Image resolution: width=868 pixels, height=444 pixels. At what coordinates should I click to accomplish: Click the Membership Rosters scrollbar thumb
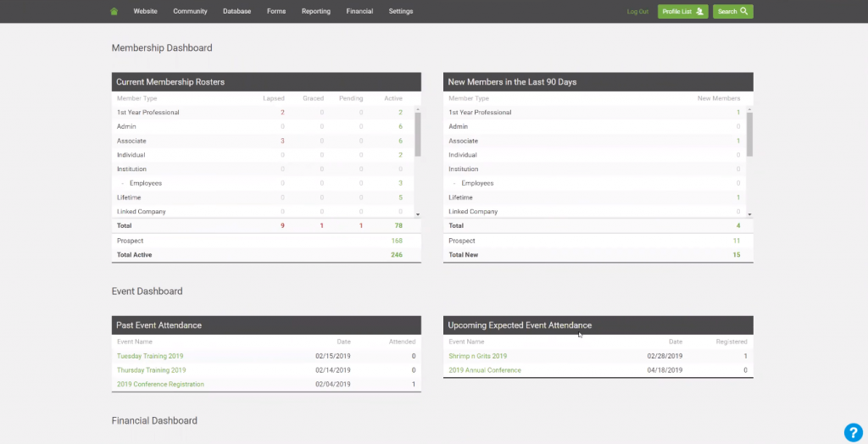(x=418, y=135)
